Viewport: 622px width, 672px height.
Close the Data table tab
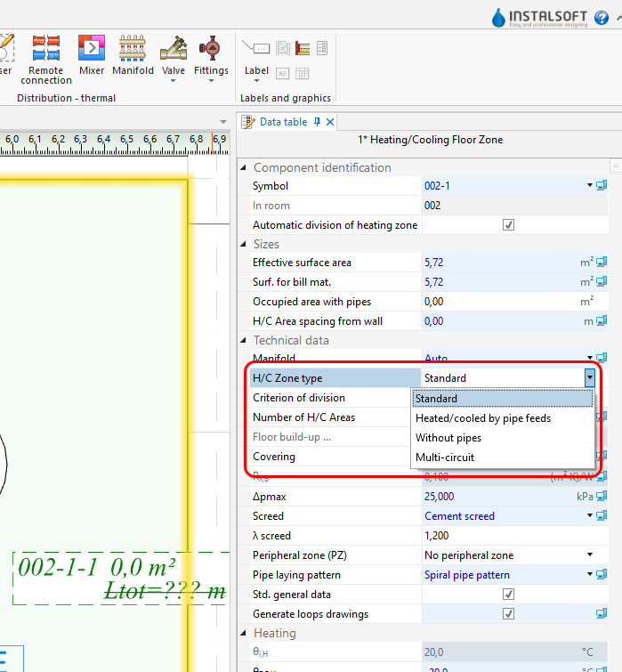pyautogui.click(x=330, y=122)
